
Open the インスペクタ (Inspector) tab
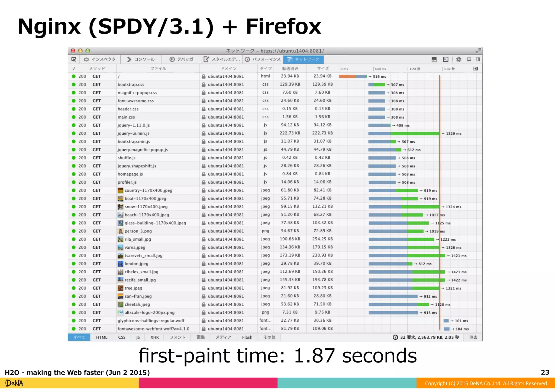(x=100, y=59)
